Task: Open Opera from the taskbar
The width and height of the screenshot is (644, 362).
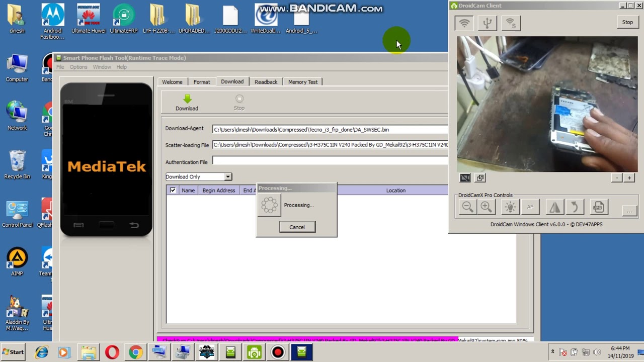Action: (x=112, y=352)
